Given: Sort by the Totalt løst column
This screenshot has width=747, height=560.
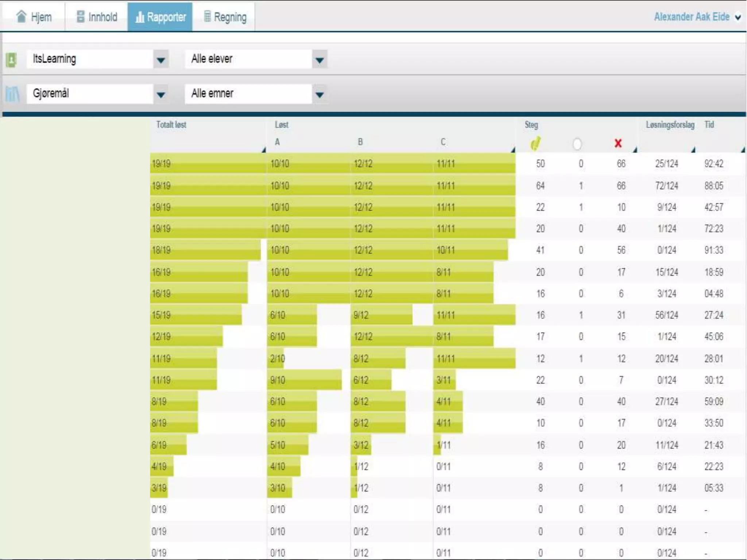Looking at the screenshot, I should coord(171,125).
